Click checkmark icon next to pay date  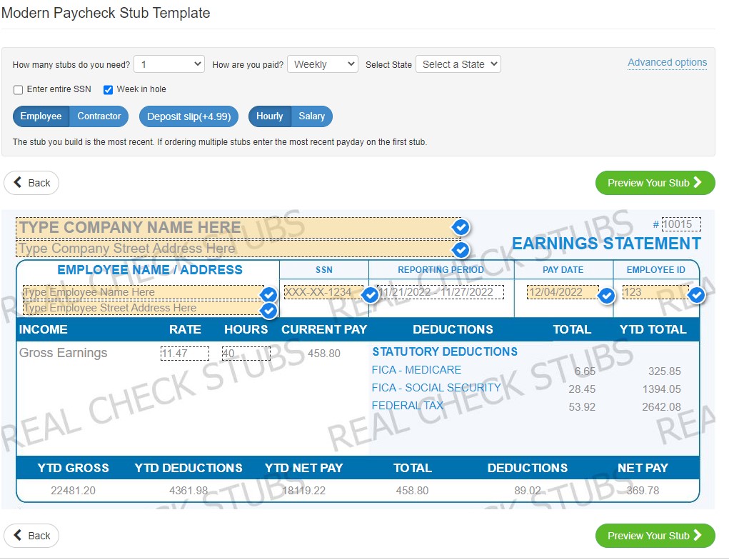point(606,295)
